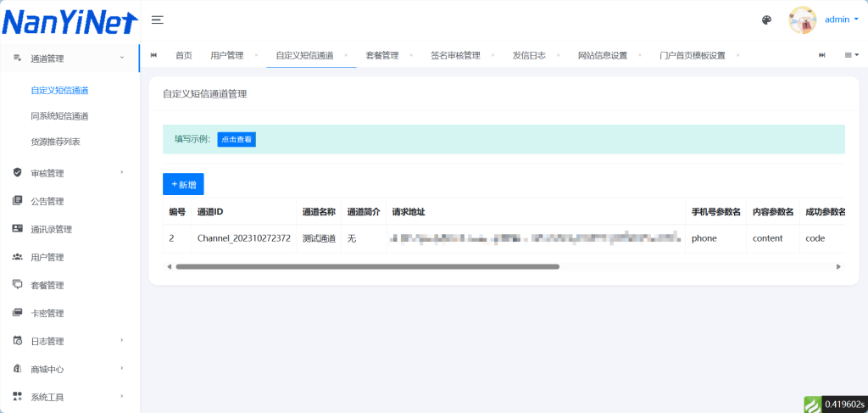Viewport: 868px width, 413px height.
Task: Click the phone parameter cell
Action: pyautogui.click(x=715, y=238)
